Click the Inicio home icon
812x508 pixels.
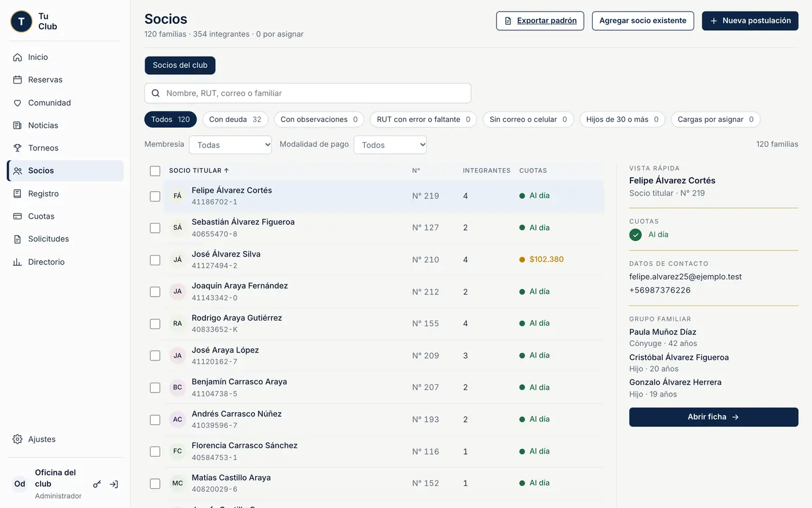coord(17,57)
